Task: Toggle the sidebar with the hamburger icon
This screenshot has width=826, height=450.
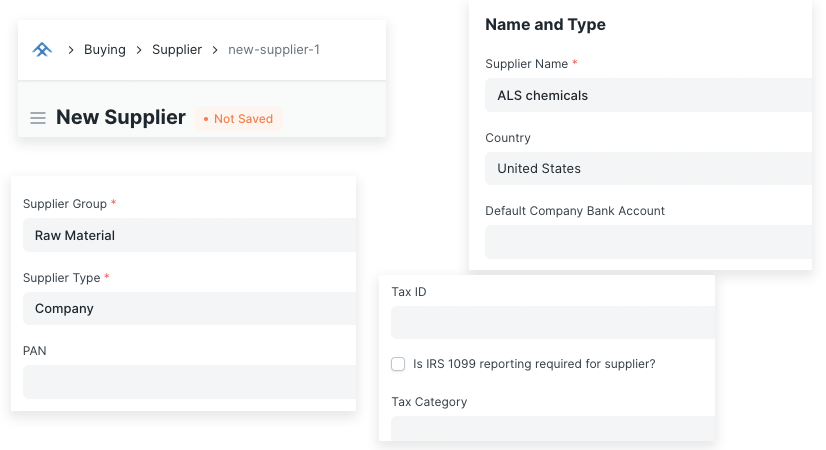Action: point(38,118)
